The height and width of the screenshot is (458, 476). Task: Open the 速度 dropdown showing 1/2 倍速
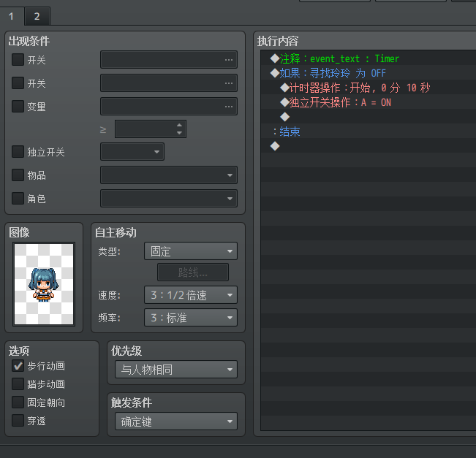click(191, 295)
